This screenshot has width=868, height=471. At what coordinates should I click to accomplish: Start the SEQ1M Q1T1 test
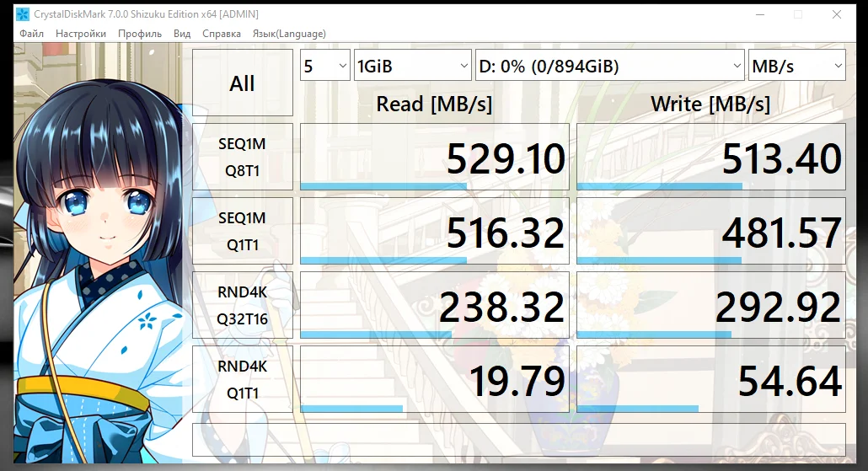pos(243,231)
